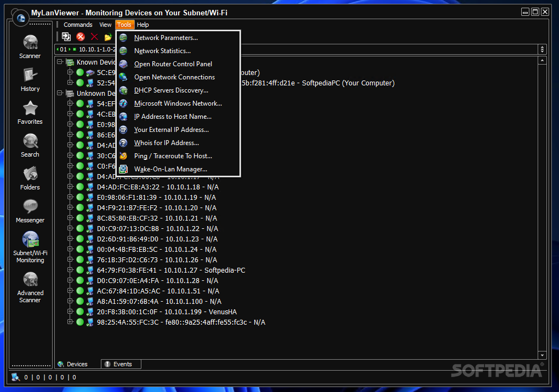The width and height of the screenshot is (559, 392).
Task: Choose Whois for IP Address... entry
Action: 178,143
